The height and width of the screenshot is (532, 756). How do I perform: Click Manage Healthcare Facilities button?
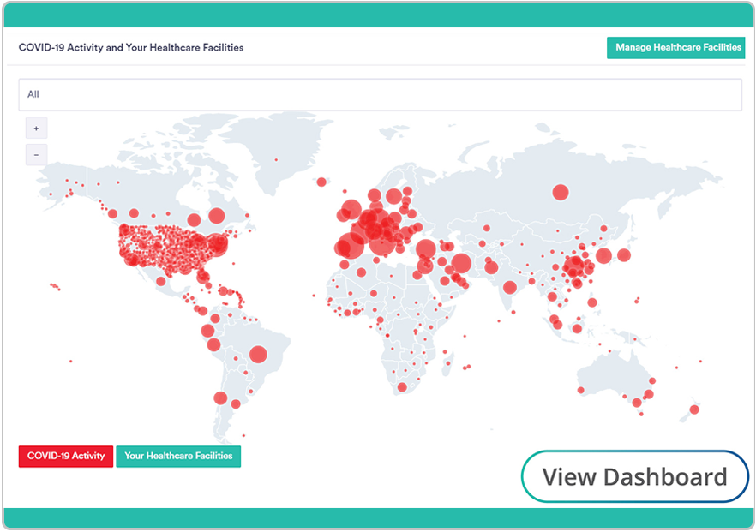point(675,48)
